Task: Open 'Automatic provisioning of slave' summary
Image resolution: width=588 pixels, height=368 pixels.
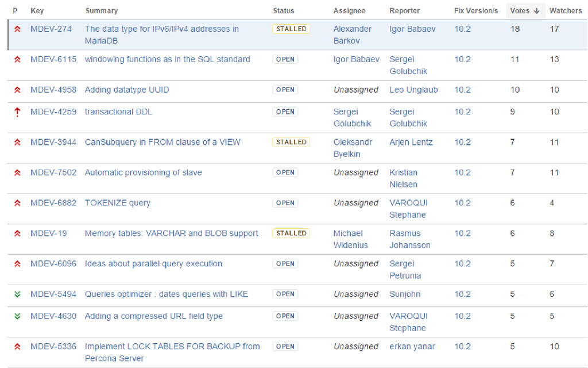Action: point(143,172)
